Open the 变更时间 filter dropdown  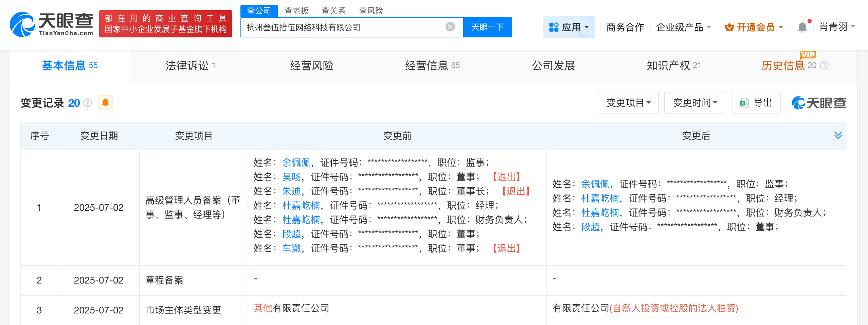pyautogui.click(x=694, y=103)
